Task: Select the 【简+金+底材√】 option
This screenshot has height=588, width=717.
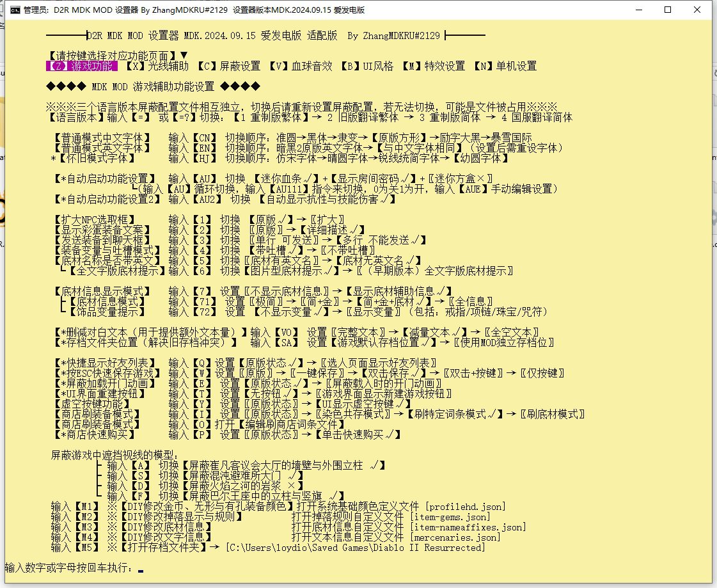Action: click(x=394, y=301)
